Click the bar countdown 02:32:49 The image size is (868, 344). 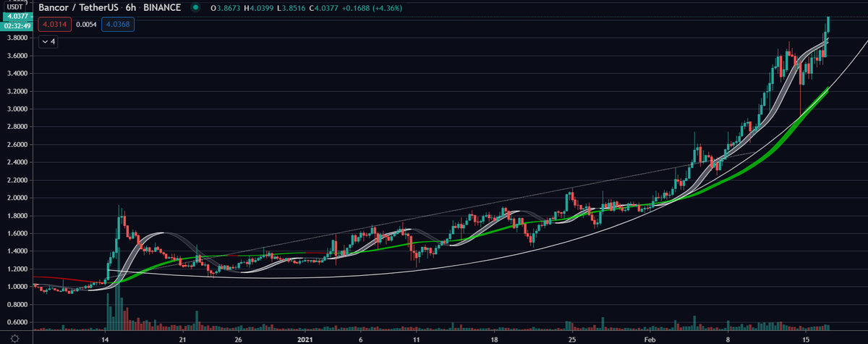pyautogui.click(x=16, y=25)
